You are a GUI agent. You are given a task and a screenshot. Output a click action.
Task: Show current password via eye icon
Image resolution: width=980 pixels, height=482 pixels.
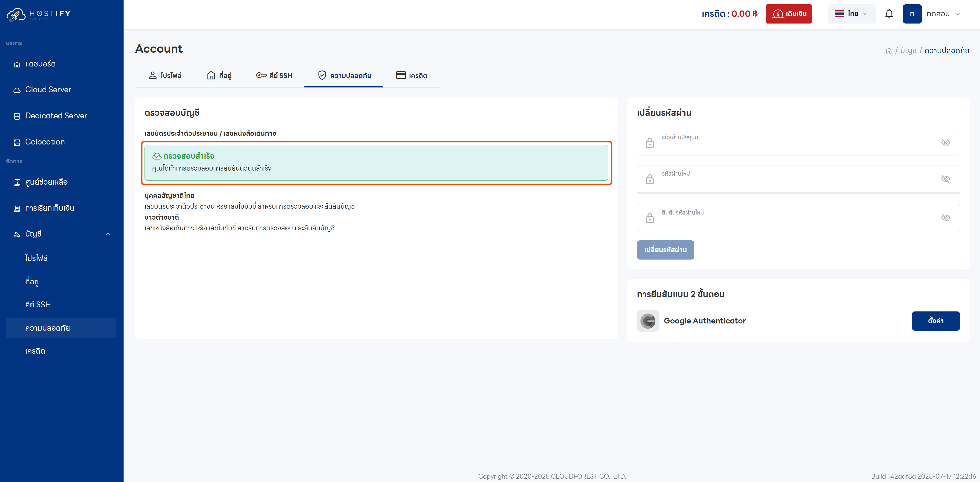[945, 142]
